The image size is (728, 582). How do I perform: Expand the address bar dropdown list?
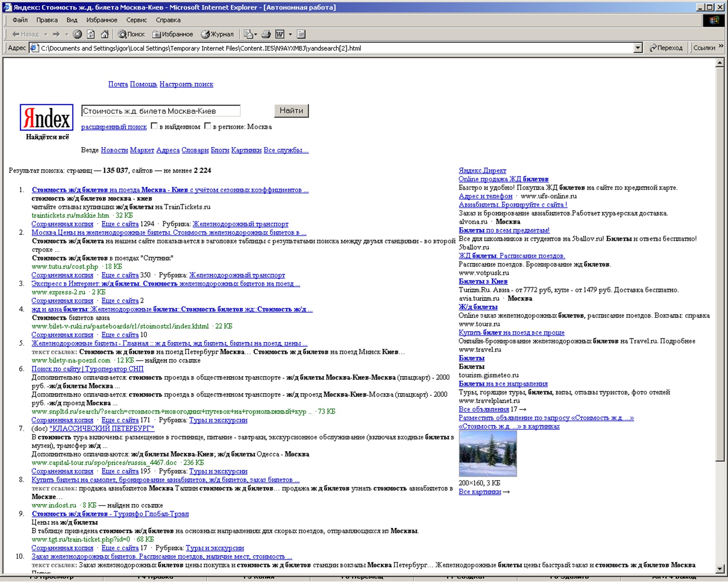(638, 48)
